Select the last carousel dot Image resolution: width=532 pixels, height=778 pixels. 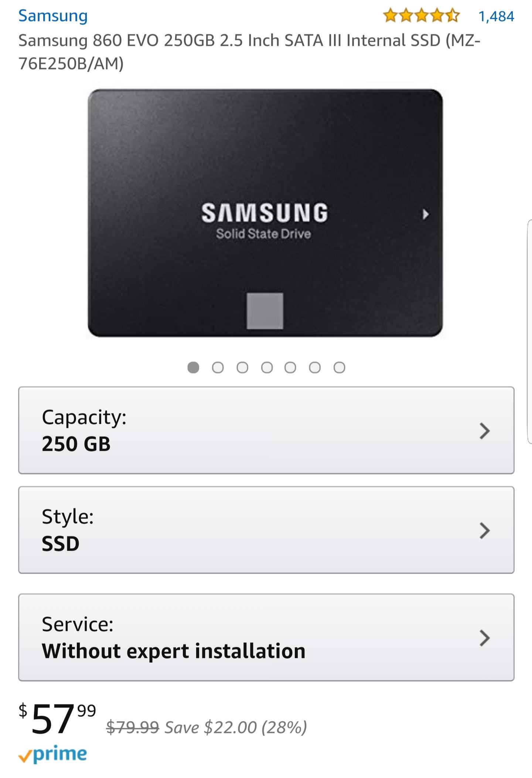click(x=339, y=367)
